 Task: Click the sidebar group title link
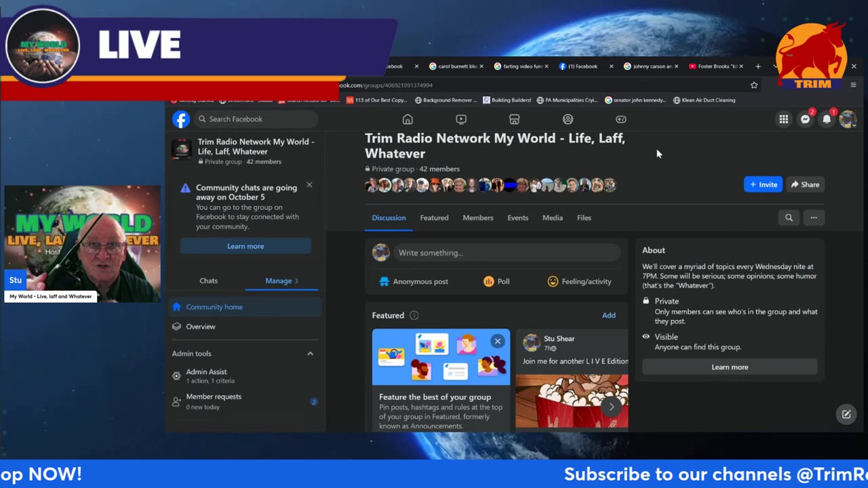256,146
